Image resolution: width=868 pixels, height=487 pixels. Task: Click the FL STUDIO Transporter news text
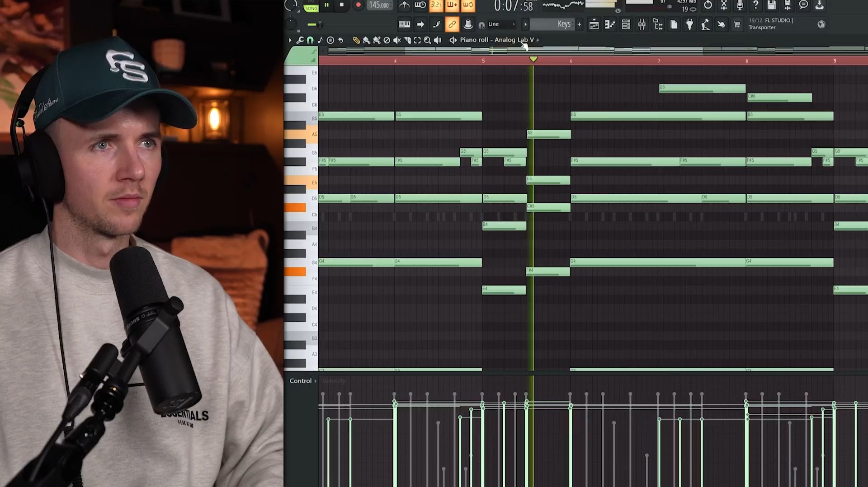pos(771,24)
